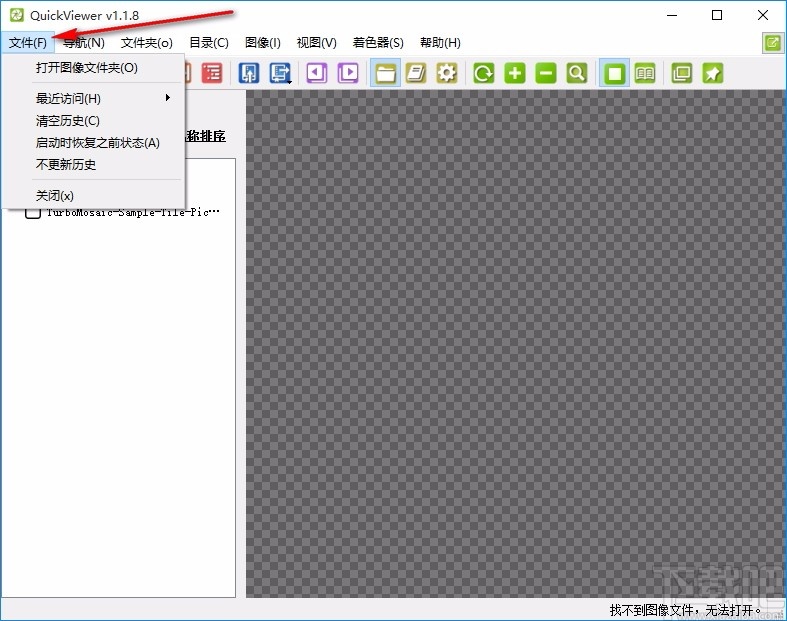The image size is (787, 621).
Task: Click the blue export volume icon
Action: pyautogui.click(x=280, y=73)
